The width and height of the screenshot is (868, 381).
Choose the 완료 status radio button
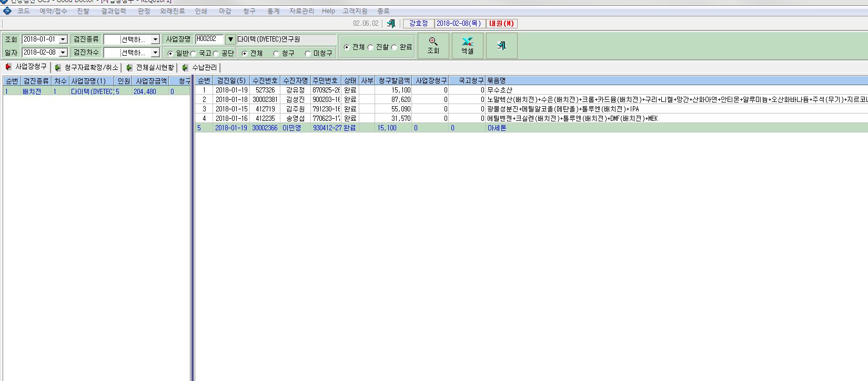(394, 47)
